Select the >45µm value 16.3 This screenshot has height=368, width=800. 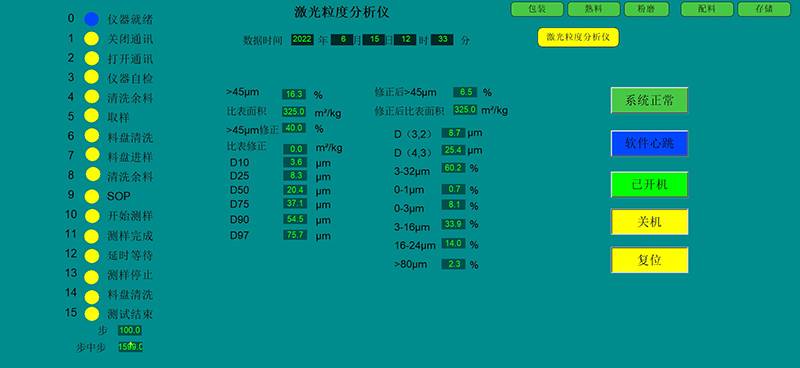pyautogui.click(x=294, y=94)
